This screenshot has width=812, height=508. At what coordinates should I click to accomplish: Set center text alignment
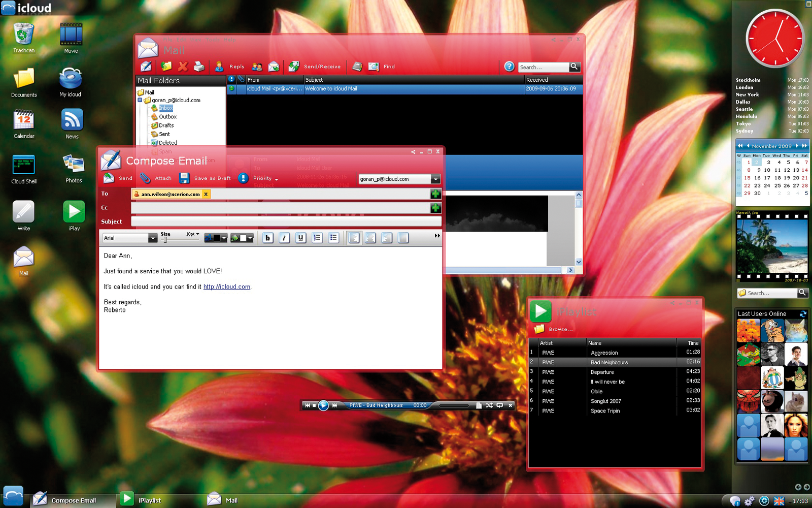coord(370,238)
